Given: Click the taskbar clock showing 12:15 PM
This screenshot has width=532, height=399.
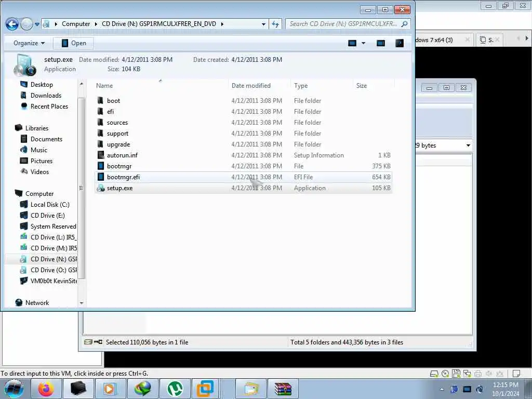Looking at the screenshot, I should 506,389.
